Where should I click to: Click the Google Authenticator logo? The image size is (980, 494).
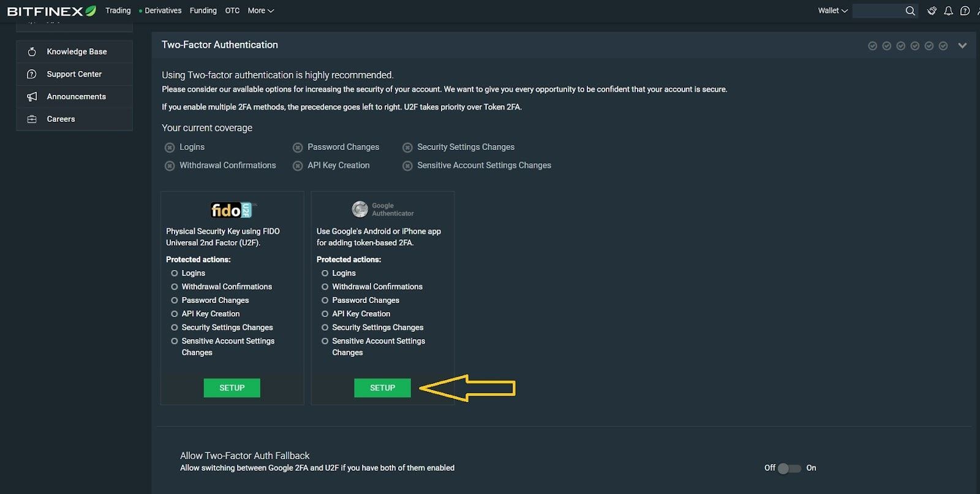383,209
